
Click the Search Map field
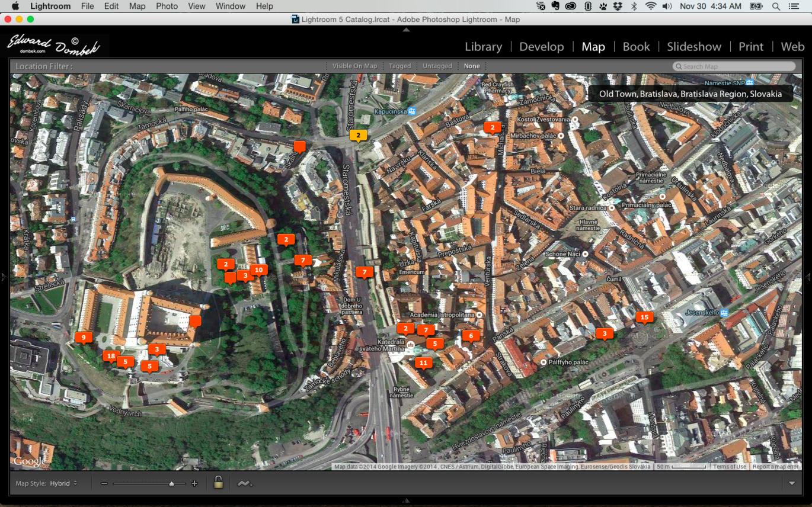(x=735, y=66)
